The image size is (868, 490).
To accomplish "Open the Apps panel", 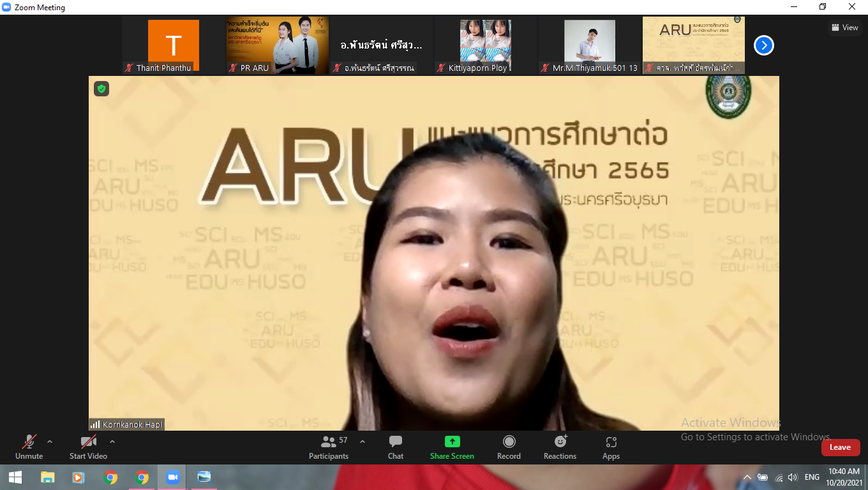I will tap(611, 447).
